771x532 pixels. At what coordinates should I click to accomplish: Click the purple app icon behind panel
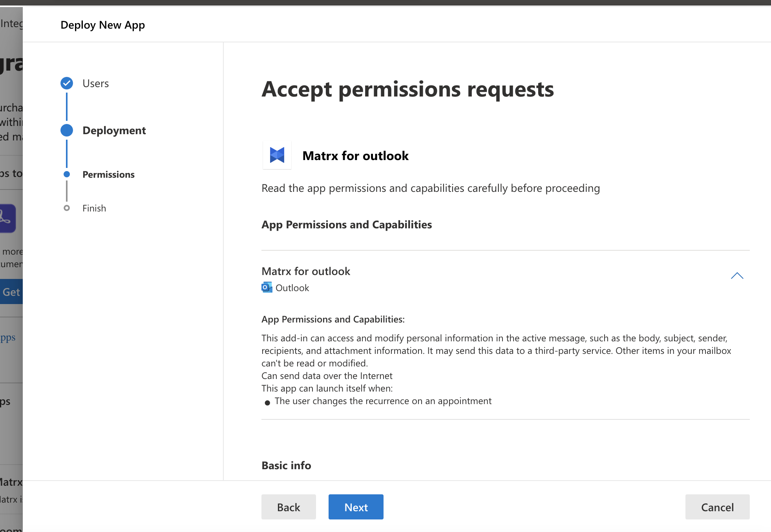click(8, 218)
